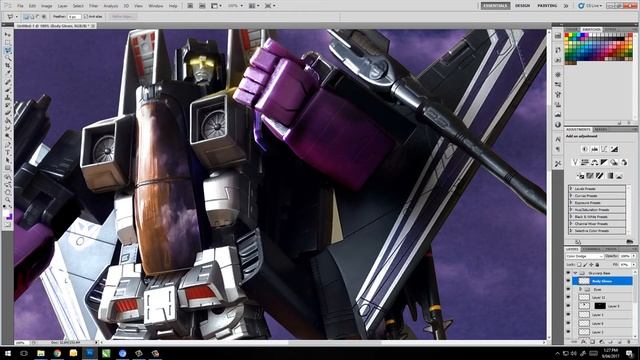Open the Character panel icon
The height and width of the screenshot is (360, 640).
(558, 139)
